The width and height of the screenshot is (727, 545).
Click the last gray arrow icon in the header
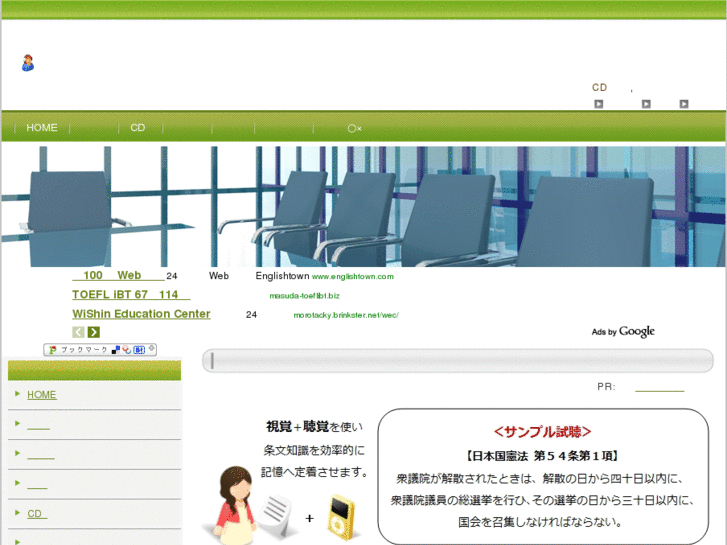(x=684, y=104)
